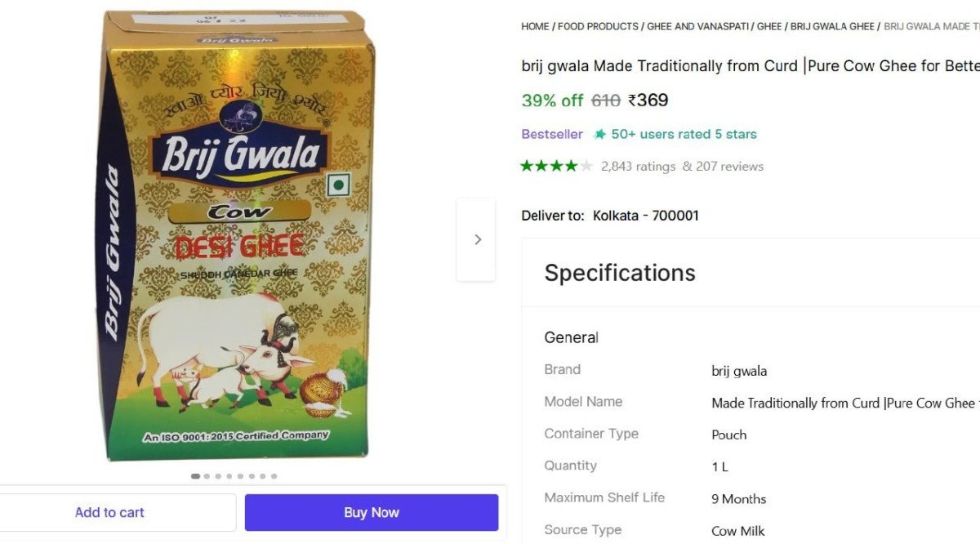Click the Bestseller label
Screen dimensions: 980x544
[x=552, y=134]
